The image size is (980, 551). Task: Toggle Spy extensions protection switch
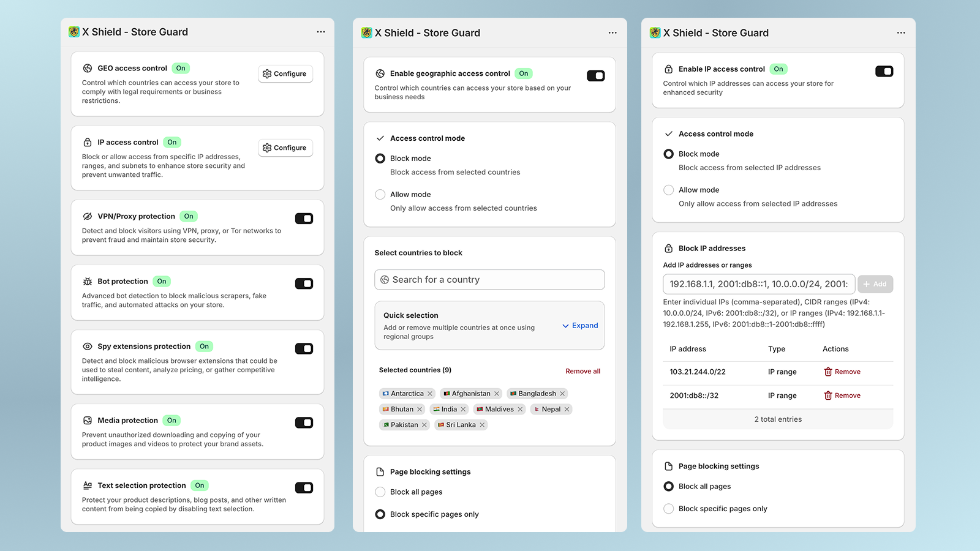(304, 349)
